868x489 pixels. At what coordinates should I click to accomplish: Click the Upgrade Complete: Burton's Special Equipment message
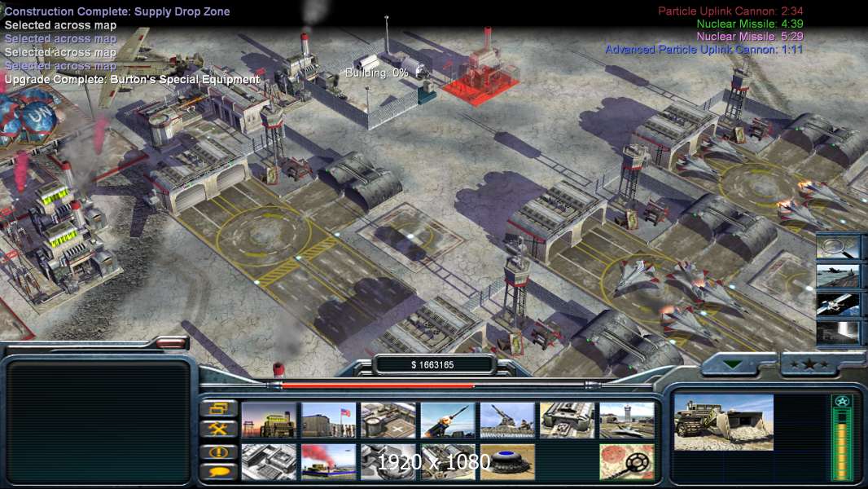pyautogui.click(x=132, y=79)
